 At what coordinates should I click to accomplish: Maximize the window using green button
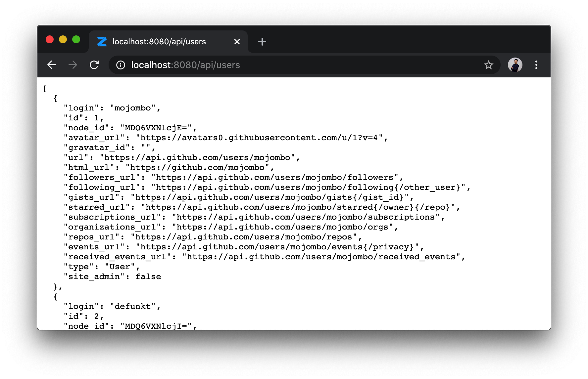[x=76, y=39]
